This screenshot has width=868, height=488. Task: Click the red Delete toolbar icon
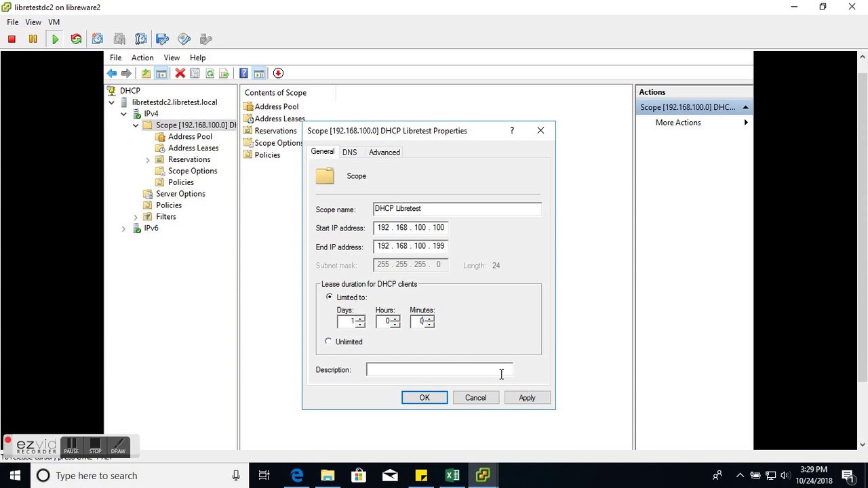(180, 73)
